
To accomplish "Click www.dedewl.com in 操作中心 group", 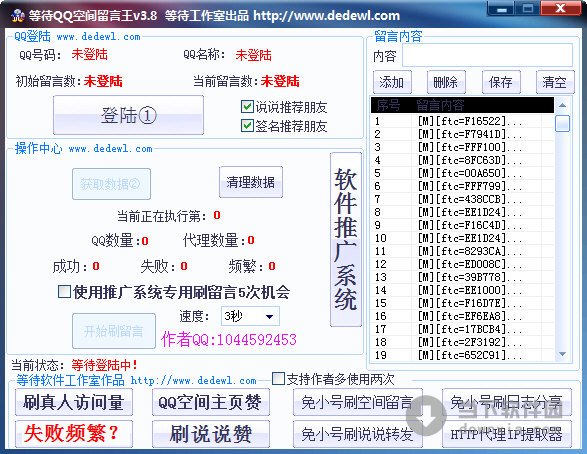I will [x=111, y=149].
